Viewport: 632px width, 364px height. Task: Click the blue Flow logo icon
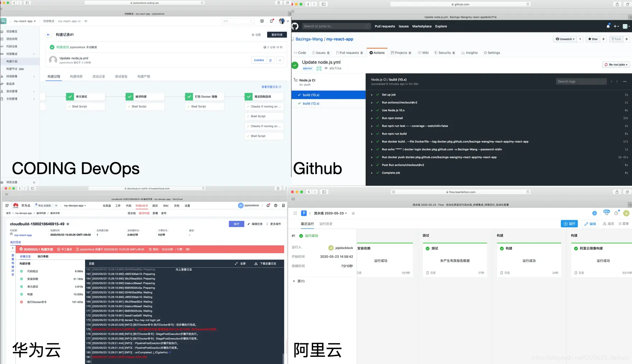point(304,213)
